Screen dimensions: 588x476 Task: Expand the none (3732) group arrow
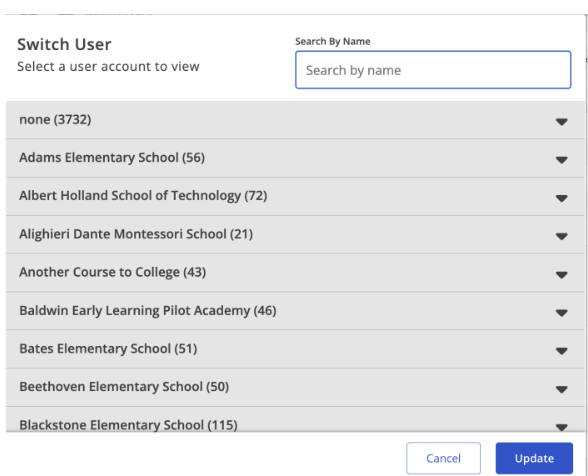pos(561,122)
